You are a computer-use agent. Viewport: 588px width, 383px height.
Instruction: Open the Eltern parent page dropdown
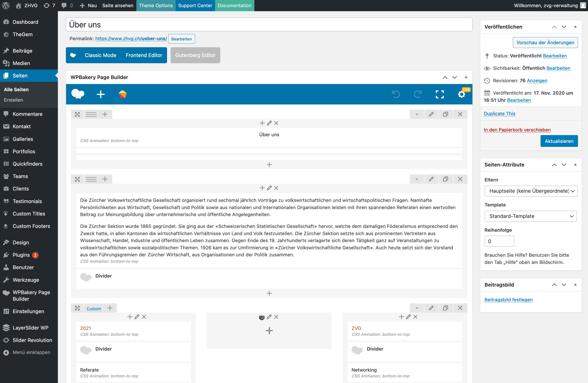[531, 191]
